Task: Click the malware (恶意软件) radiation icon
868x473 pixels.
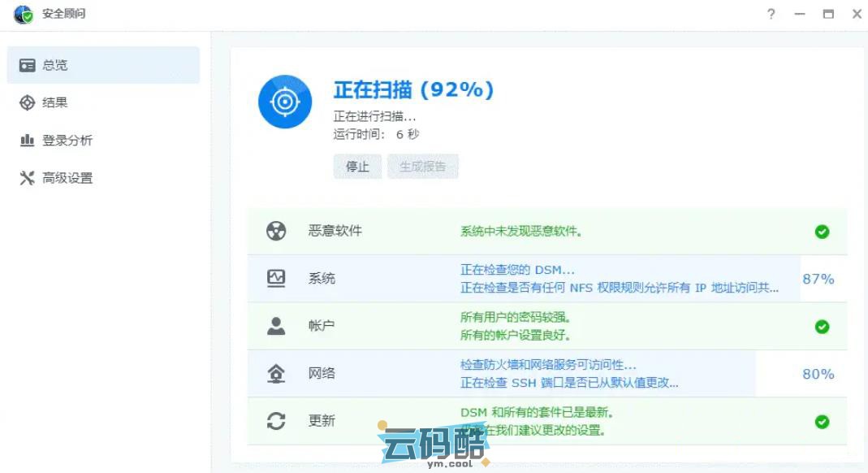Action: pos(276,231)
